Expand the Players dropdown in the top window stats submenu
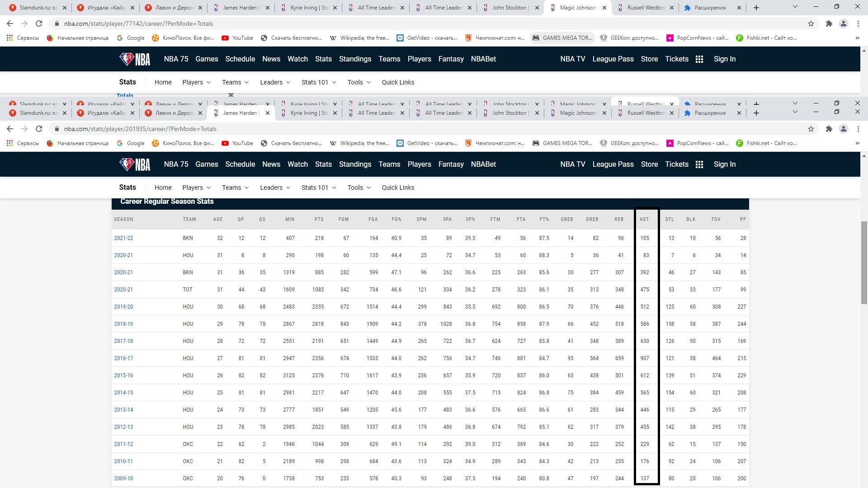868x488 pixels. point(197,82)
